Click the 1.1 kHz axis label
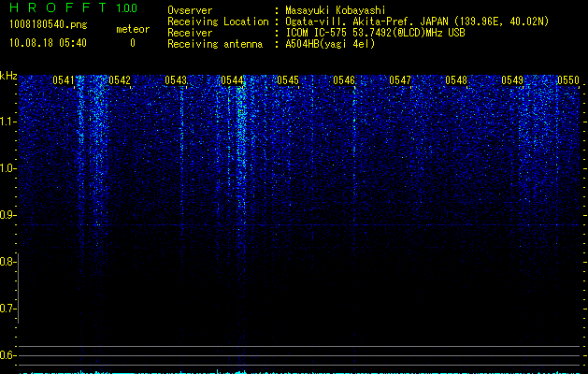 pyautogui.click(x=8, y=122)
